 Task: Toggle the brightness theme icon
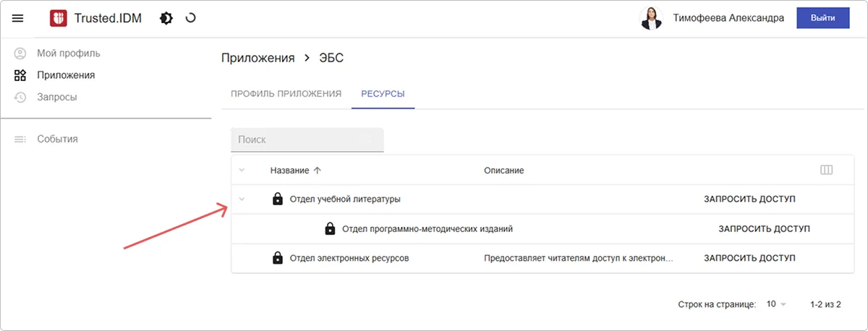(166, 19)
